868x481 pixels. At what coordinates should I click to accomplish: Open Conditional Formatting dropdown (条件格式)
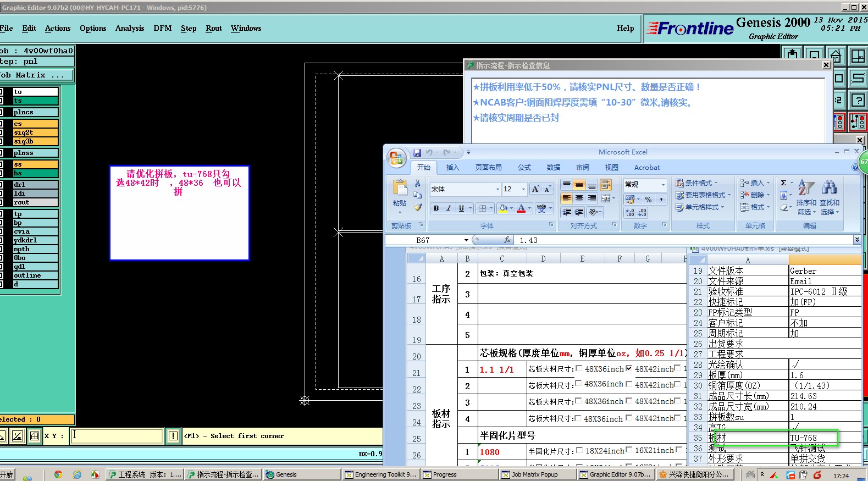point(696,183)
